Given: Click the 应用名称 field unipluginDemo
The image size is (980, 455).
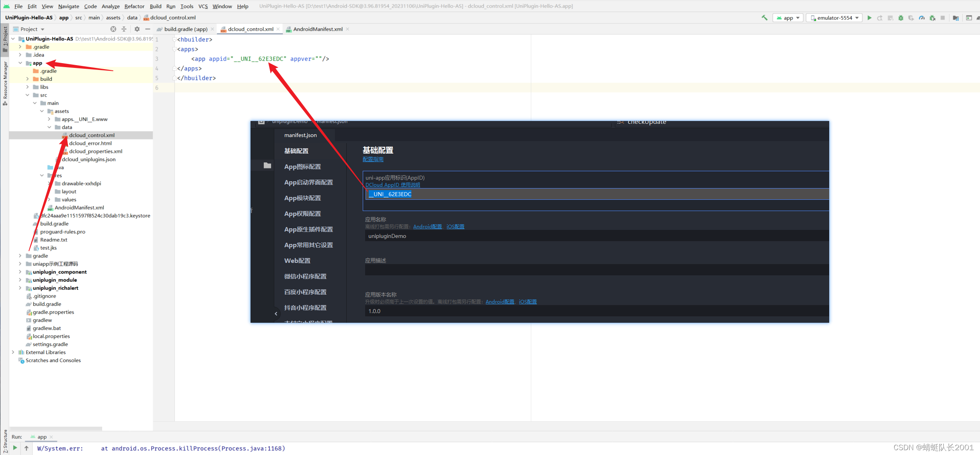Looking at the screenshot, I should (597, 236).
